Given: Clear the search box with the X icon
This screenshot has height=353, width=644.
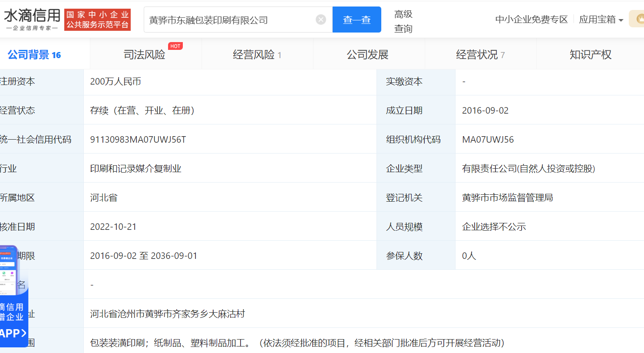Looking at the screenshot, I should [x=321, y=20].
